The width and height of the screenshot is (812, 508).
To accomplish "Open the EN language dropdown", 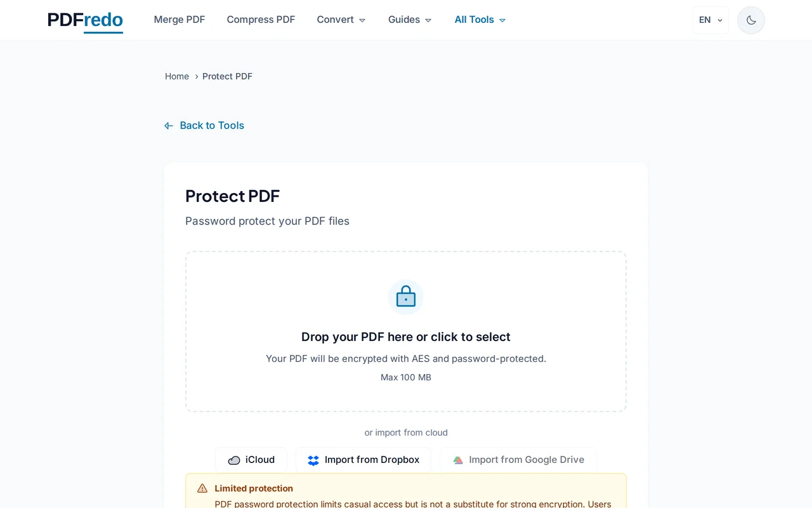I will pyautogui.click(x=710, y=20).
